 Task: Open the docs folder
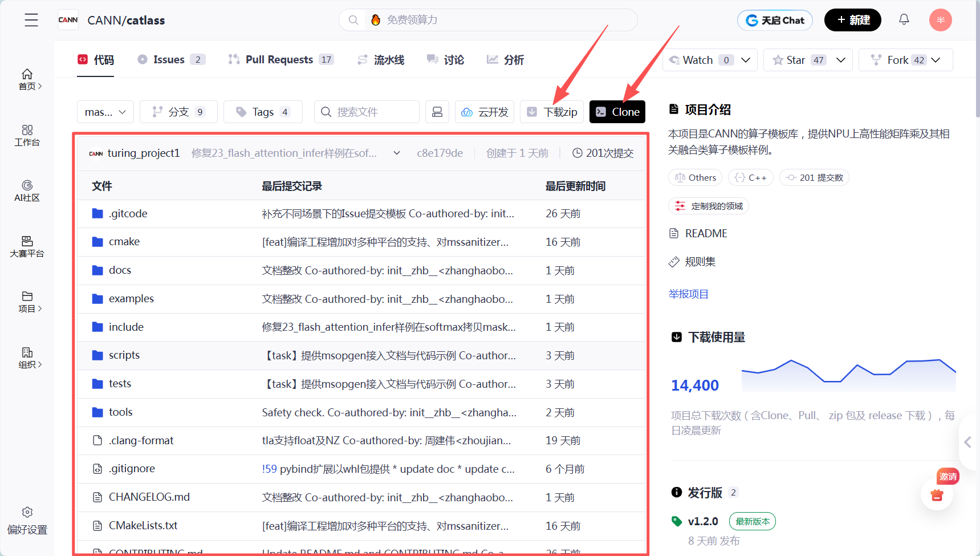(120, 270)
